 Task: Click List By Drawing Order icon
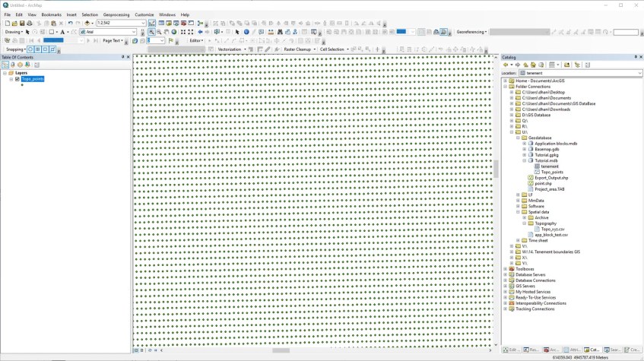click(x=5, y=65)
